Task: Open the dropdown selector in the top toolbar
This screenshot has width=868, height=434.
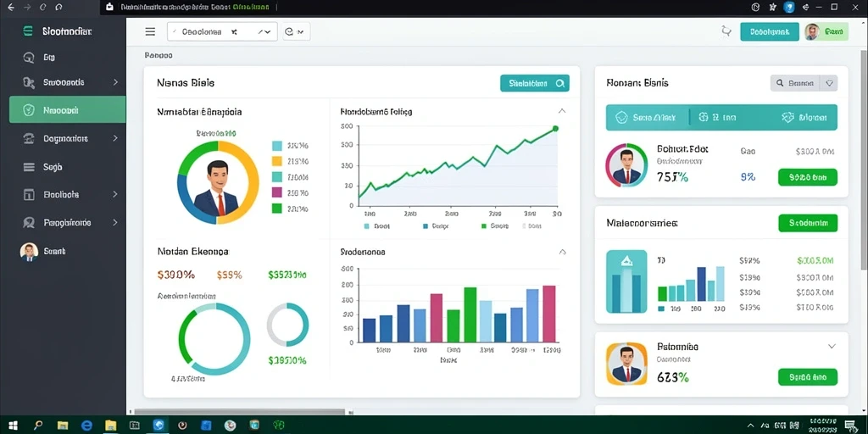Action: (x=222, y=31)
